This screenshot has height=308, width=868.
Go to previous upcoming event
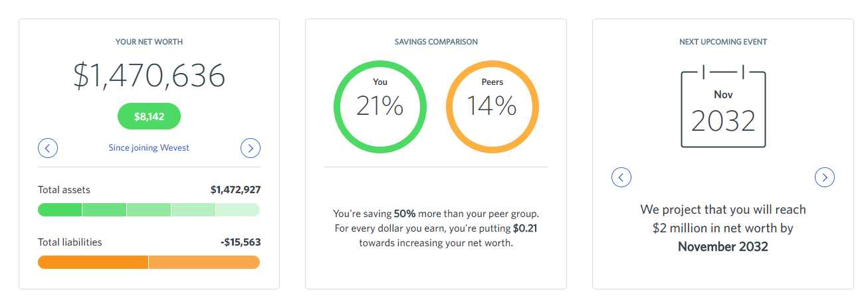pos(621,177)
